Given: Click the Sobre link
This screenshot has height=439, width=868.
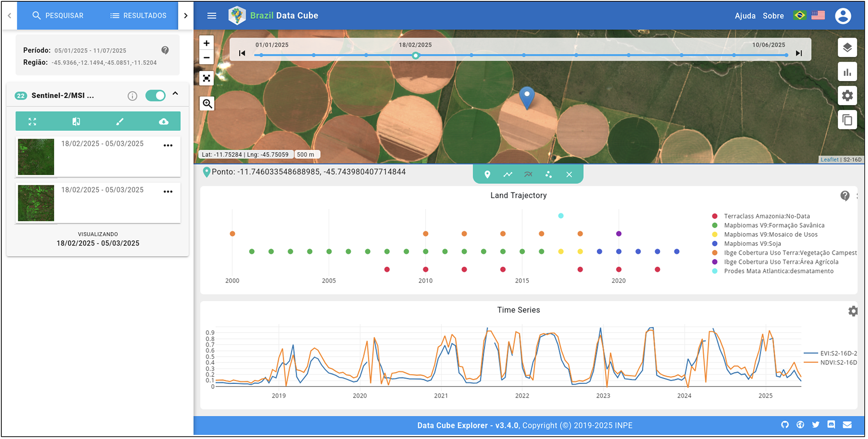Looking at the screenshot, I should (x=773, y=16).
